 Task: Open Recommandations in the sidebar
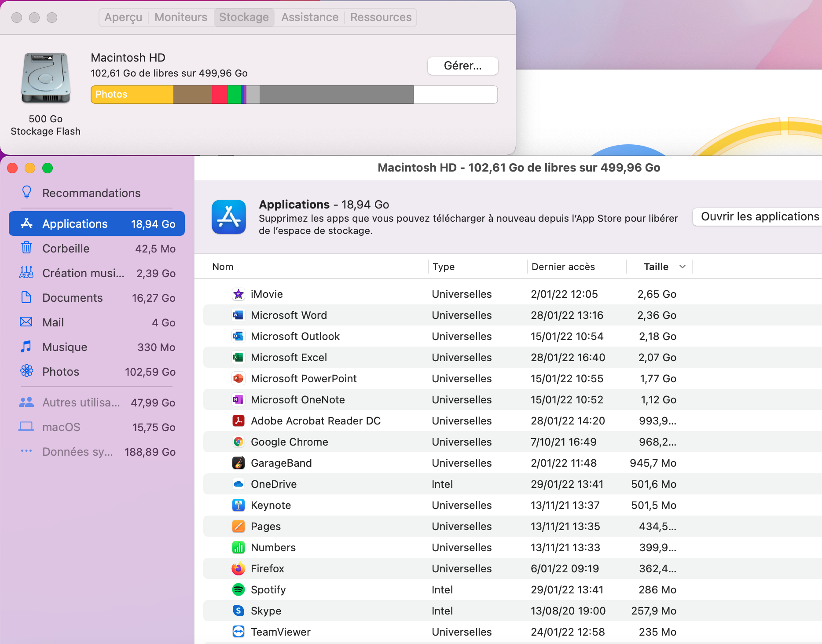point(91,193)
